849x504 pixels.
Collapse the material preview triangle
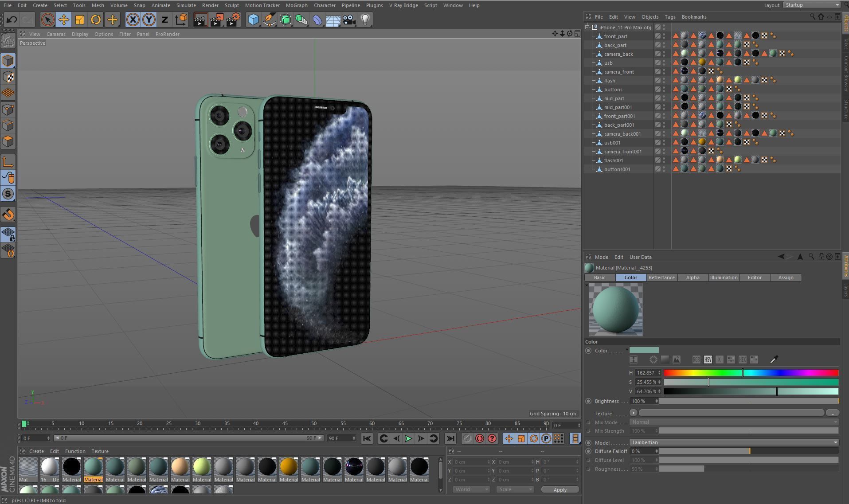[x=587, y=285]
